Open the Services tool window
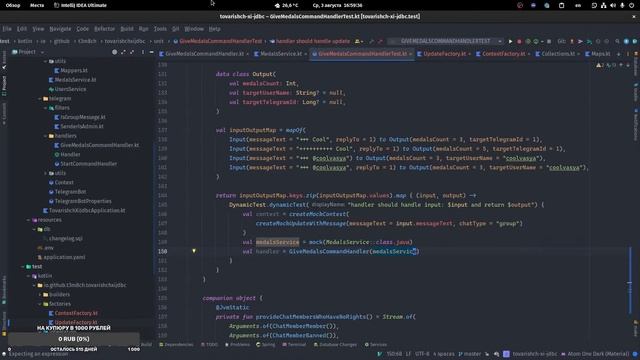 pyautogui.click(x=376, y=344)
